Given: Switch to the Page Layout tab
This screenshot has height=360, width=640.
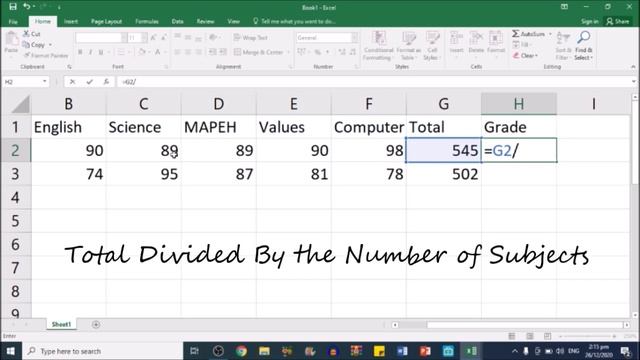Looking at the screenshot, I should tap(106, 21).
